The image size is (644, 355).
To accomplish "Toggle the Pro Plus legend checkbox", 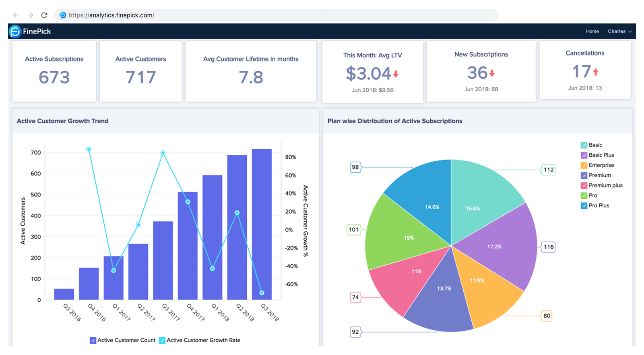I will click(x=584, y=206).
